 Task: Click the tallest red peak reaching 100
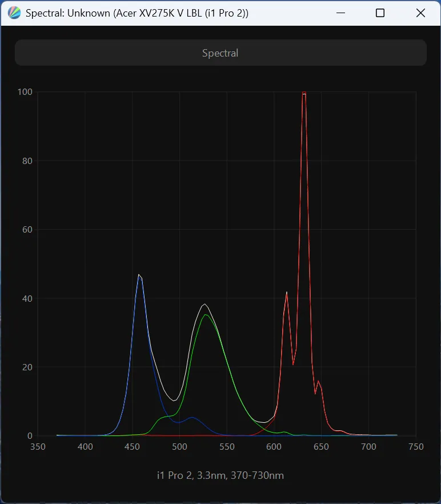[304, 93]
